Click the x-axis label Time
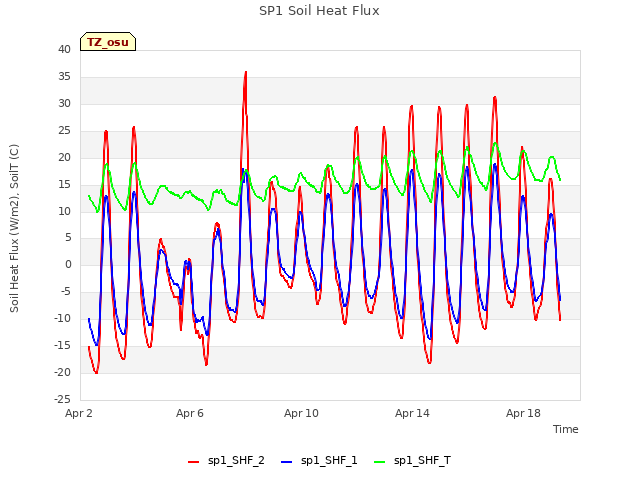640x480 pixels. (565, 429)
